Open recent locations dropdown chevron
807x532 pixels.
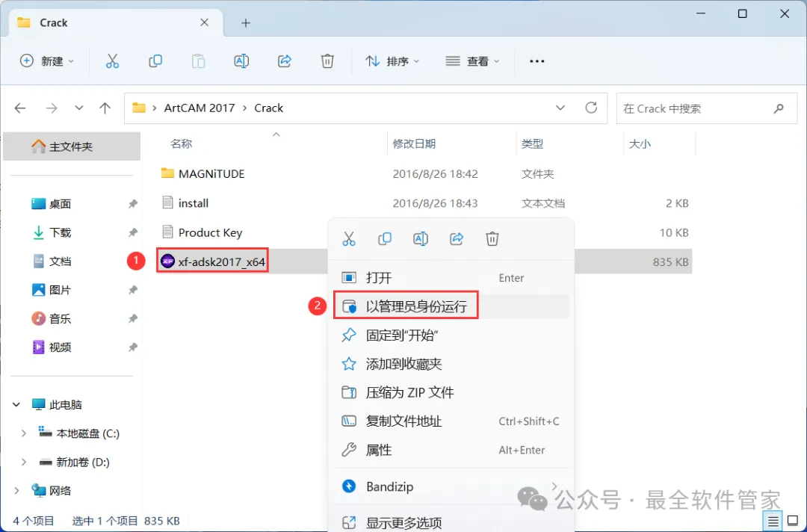(78, 108)
